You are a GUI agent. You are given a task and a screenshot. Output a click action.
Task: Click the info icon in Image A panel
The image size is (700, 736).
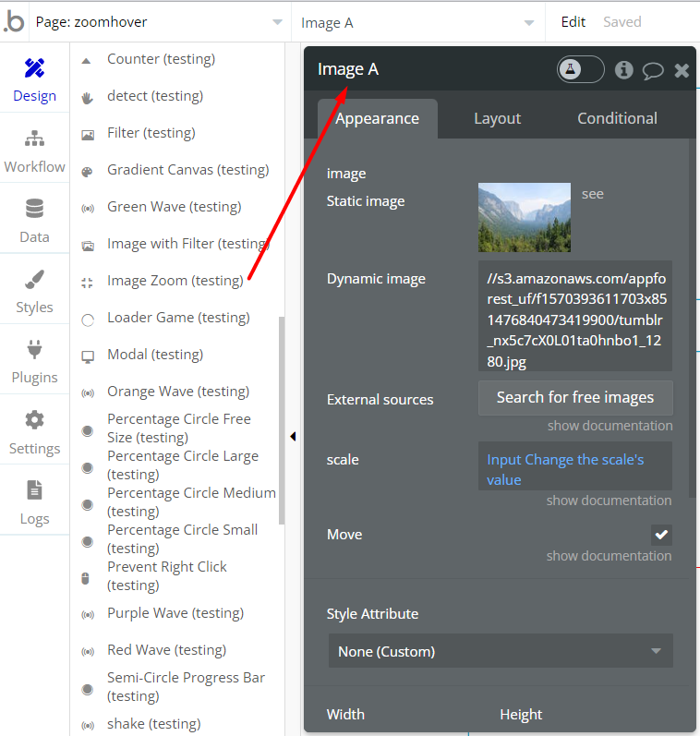coord(624,70)
